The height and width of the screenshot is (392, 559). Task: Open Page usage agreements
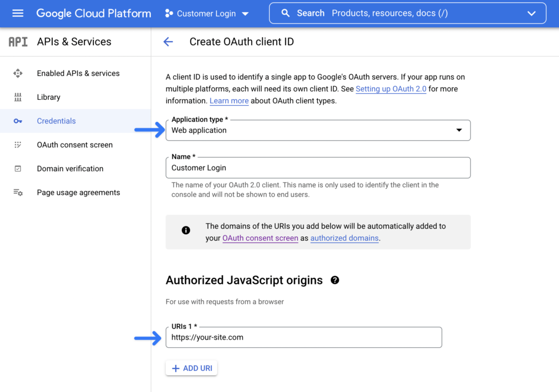pyautogui.click(x=78, y=192)
